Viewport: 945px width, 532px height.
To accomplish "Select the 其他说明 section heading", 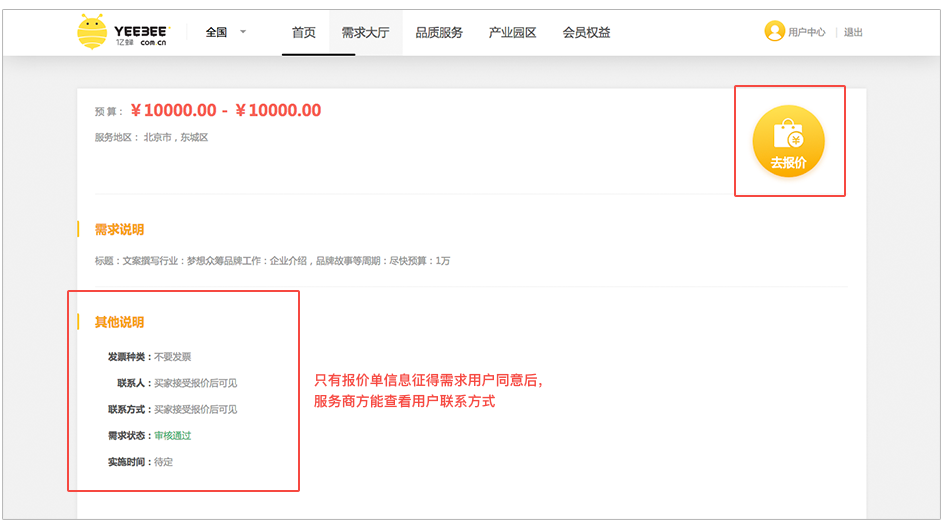I will (119, 322).
